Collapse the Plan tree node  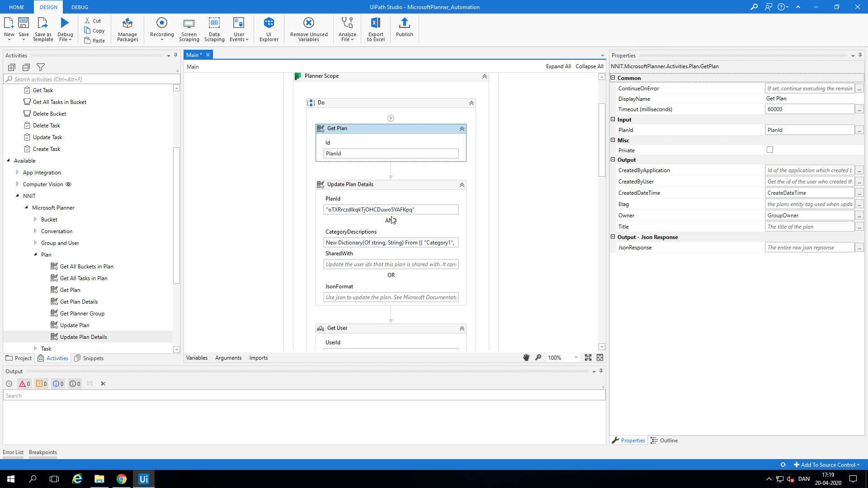pos(35,254)
